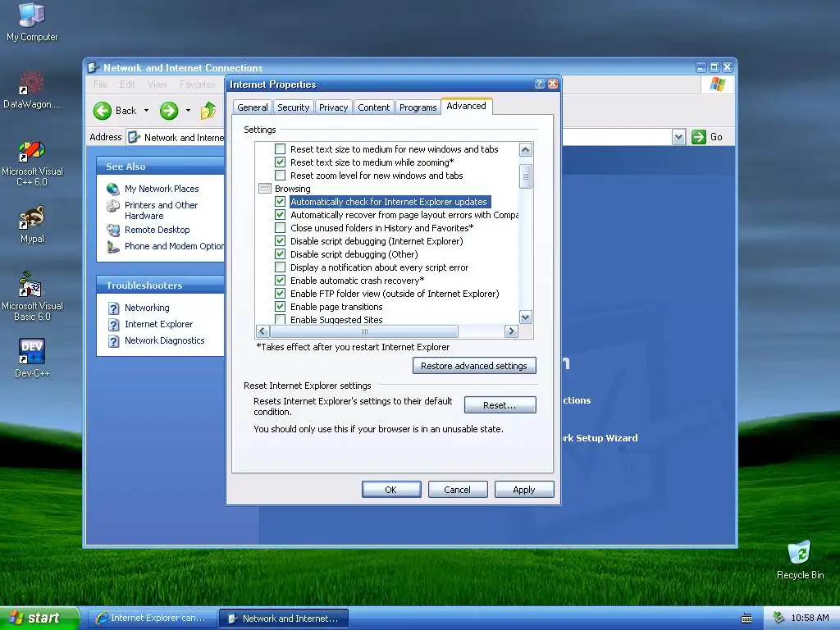Switch to the General tab
Screen dimensions: 840x630
point(253,107)
